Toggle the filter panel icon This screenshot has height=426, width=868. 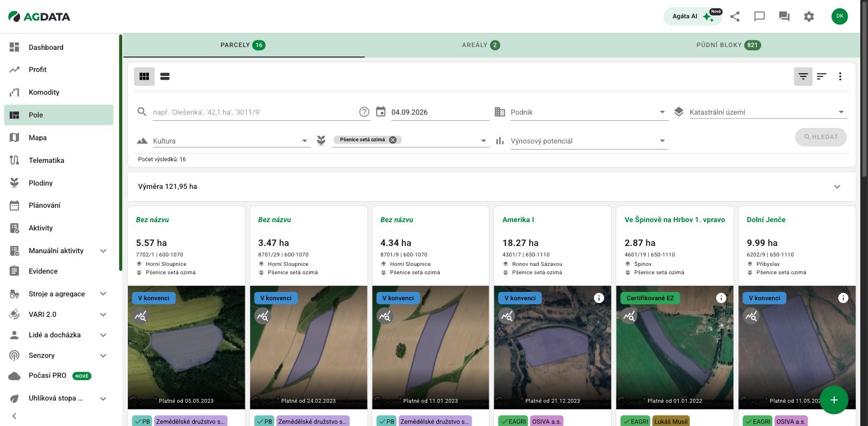click(803, 76)
